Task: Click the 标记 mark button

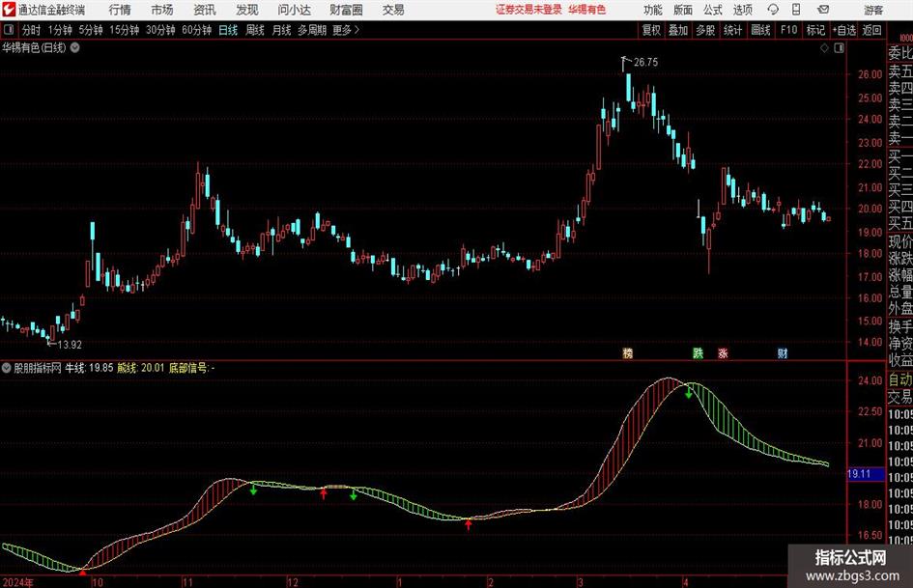Action: tap(815, 30)
